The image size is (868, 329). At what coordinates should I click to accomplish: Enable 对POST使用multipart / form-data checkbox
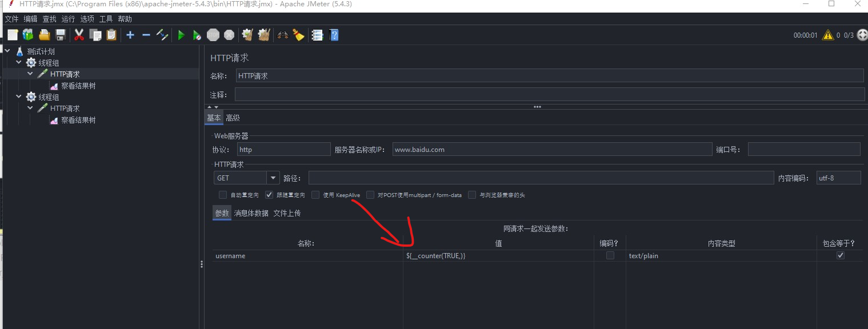click(370, 195)
